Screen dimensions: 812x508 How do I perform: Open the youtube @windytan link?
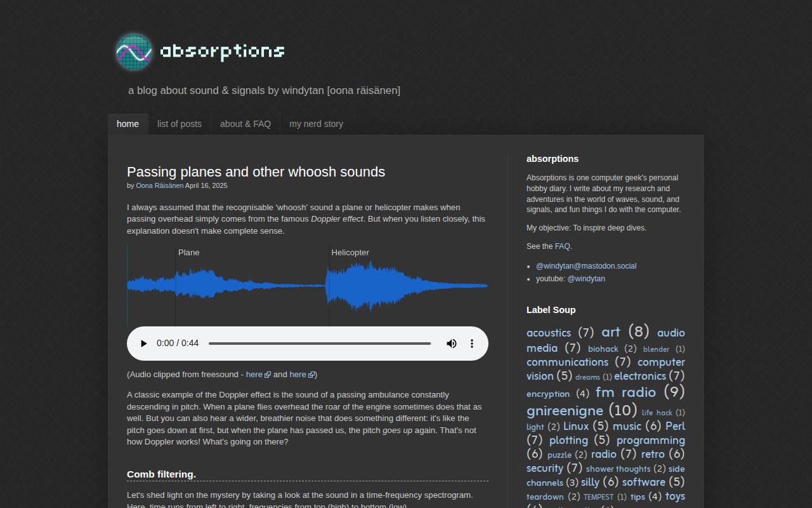point(586,278)
